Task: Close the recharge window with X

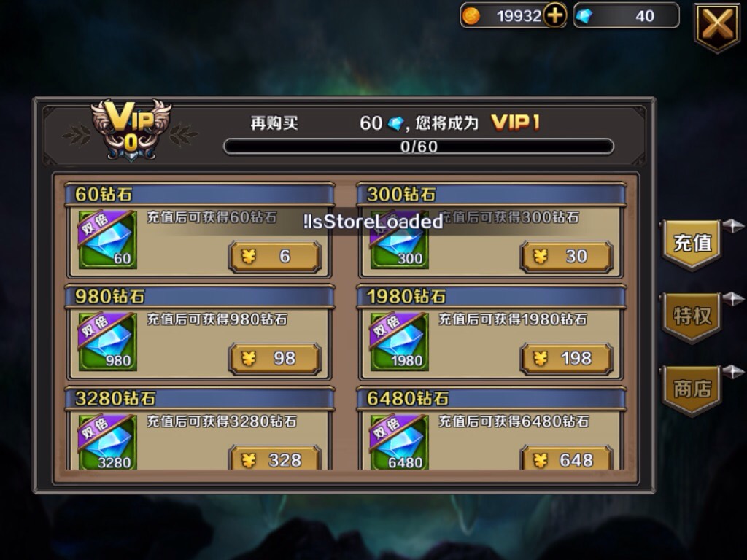Action: (718, 26)
